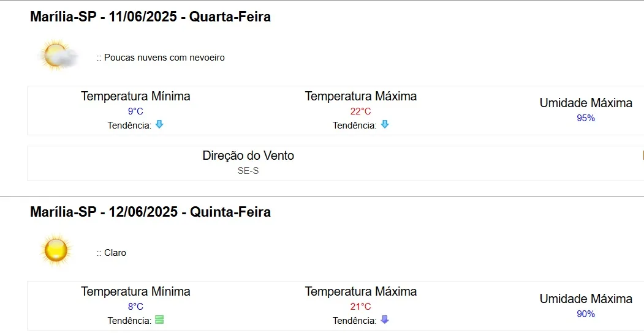
Task: Click the green stable trend icon
Action: [159, 320]
